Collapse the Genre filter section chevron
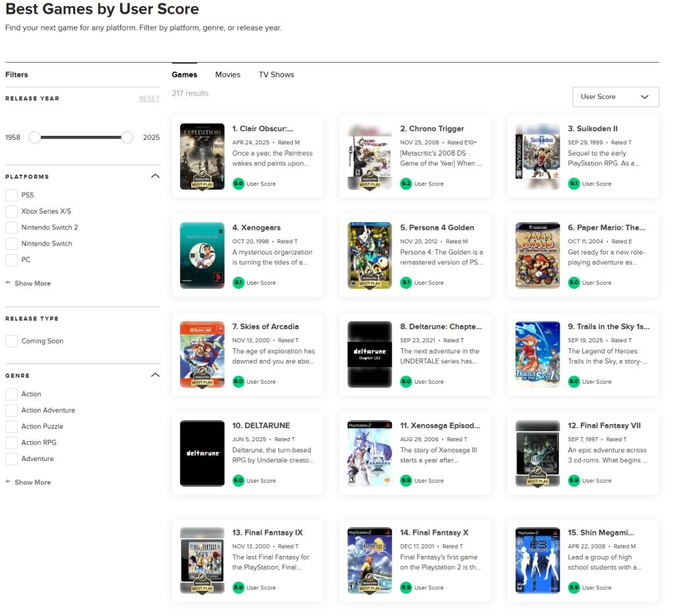This screenshot has height=616, width=675. click(156, 375)
